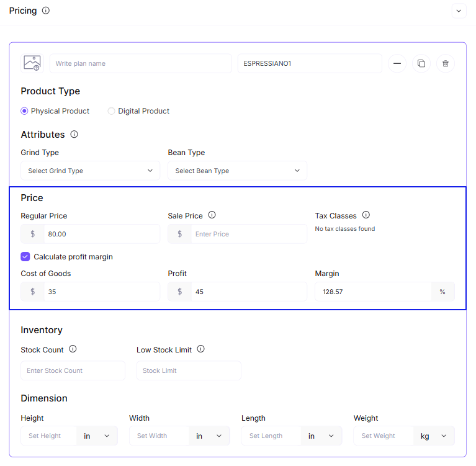The width and height of the screenshot is (476, 466).
Task: Uncheck Calculate profit margin checkbox
Action: (25, 256)
